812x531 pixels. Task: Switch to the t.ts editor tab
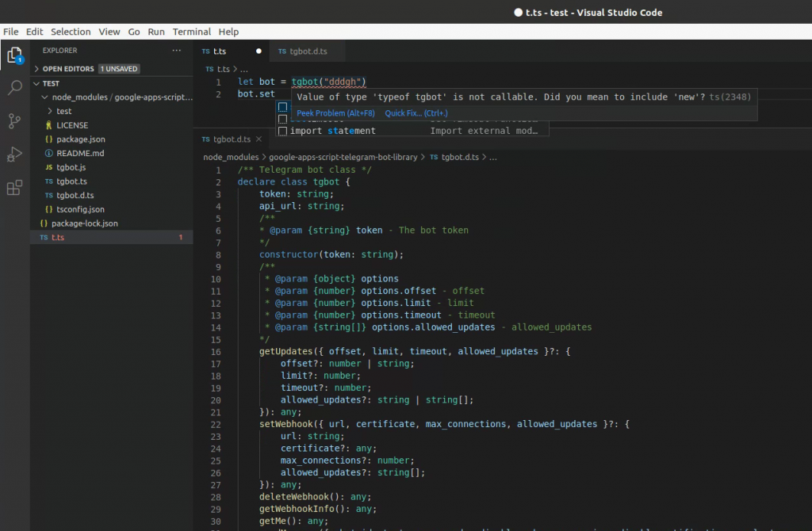click(x=232, y=51)
